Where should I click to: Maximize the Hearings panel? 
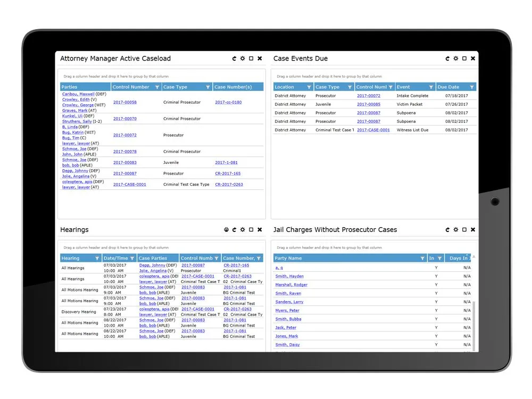point(251,230)
